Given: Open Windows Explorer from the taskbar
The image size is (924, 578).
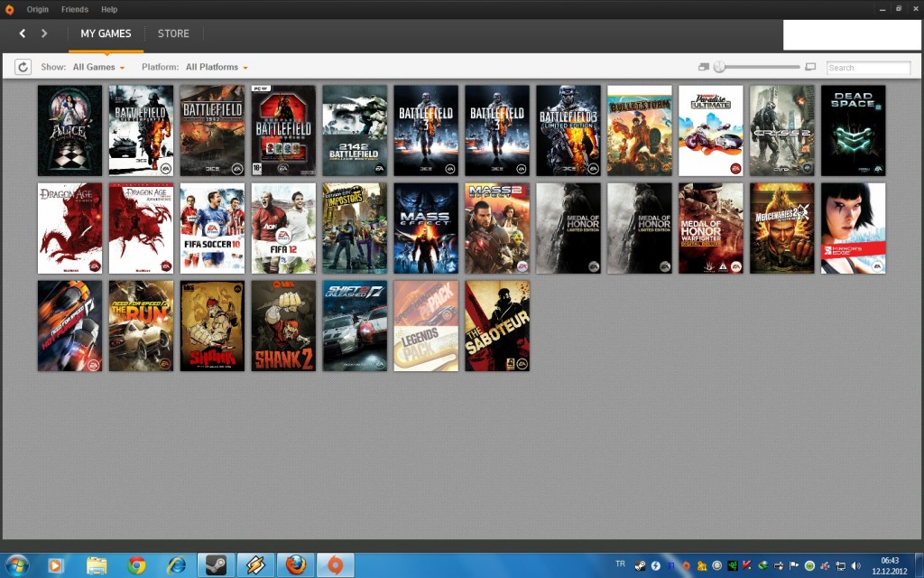Looking at the screenshot, I should pos(97,566).
